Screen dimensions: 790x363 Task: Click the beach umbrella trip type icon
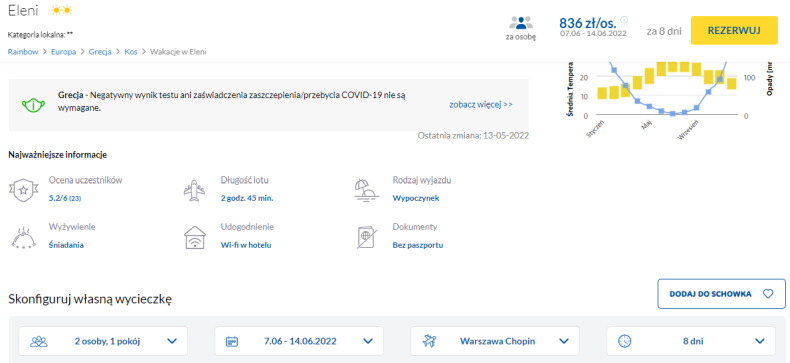tap(366, 190)
